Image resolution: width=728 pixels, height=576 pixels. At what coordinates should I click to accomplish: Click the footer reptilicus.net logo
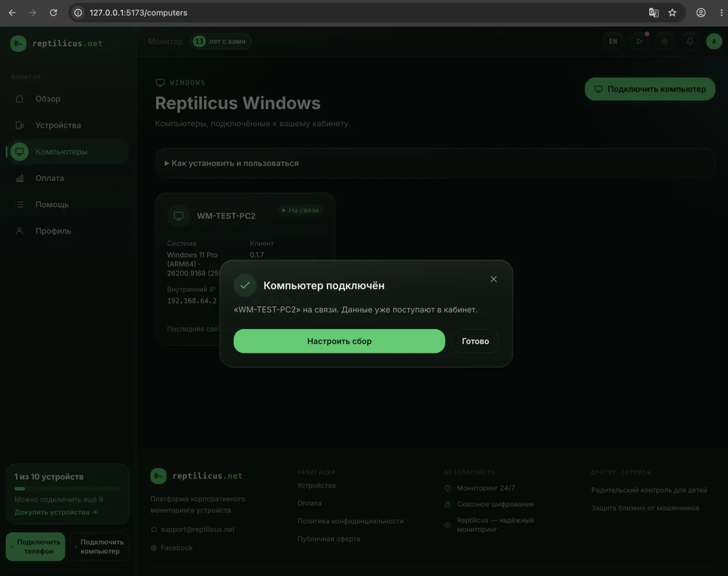tap(197, 476)
